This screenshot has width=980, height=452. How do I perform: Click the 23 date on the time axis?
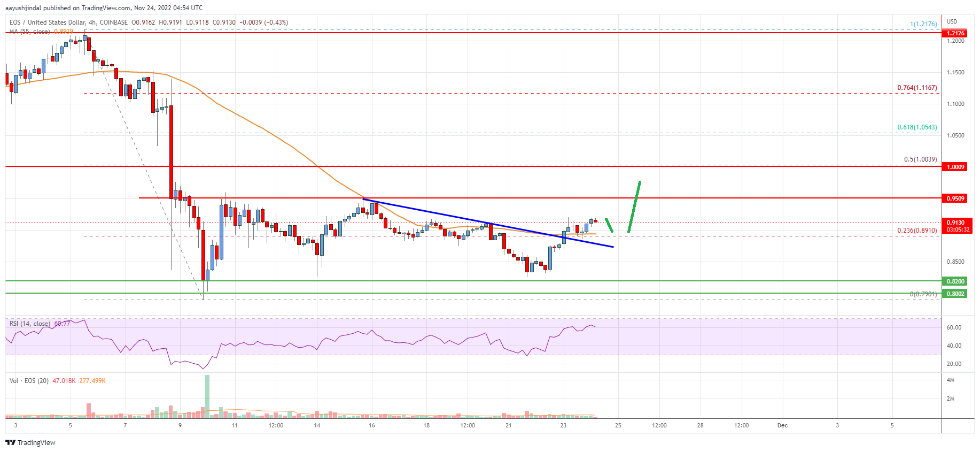pyautogui.click(x=563, y=426)
